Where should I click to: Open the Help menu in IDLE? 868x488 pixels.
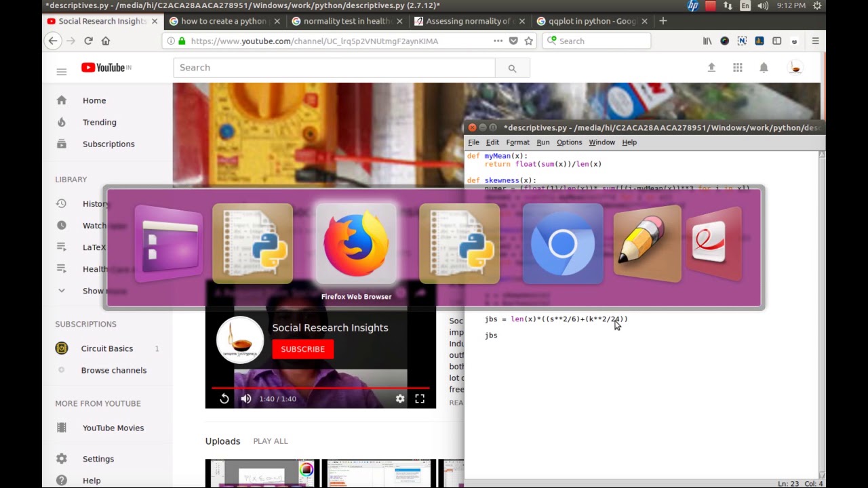coord(629,142)
